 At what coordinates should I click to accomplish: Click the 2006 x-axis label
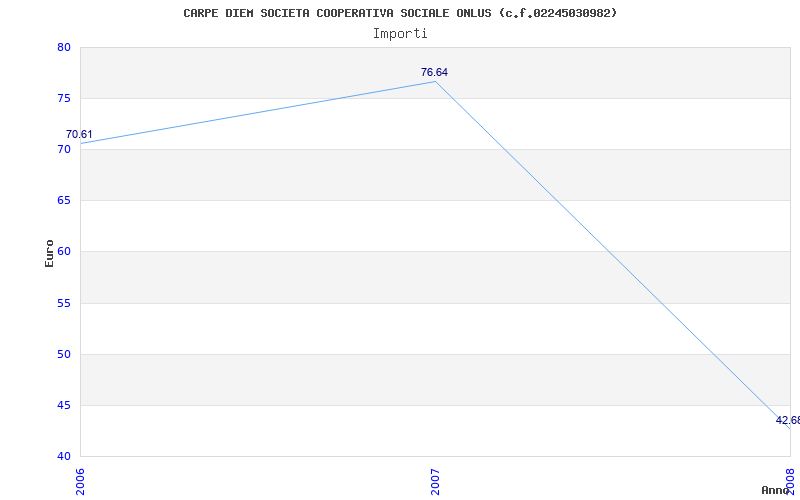pyautogui.click(x=81, y=482)
